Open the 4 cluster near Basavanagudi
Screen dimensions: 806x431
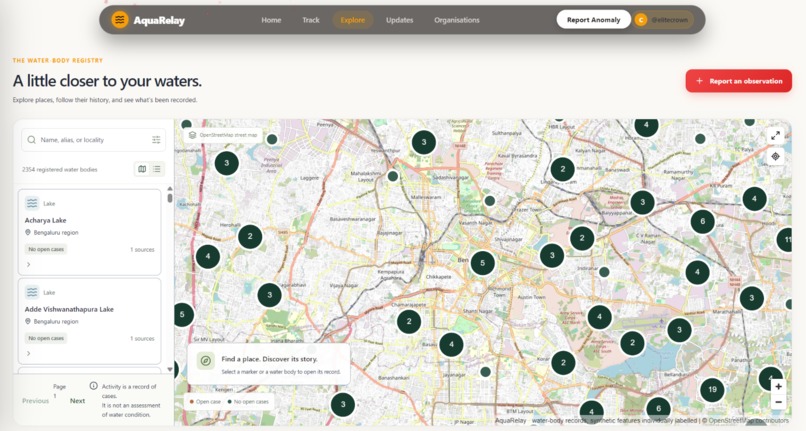click(451, 345)
